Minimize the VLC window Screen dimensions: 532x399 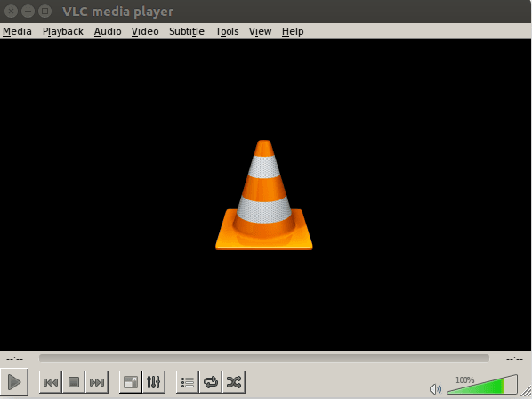[x=28, y=12]
